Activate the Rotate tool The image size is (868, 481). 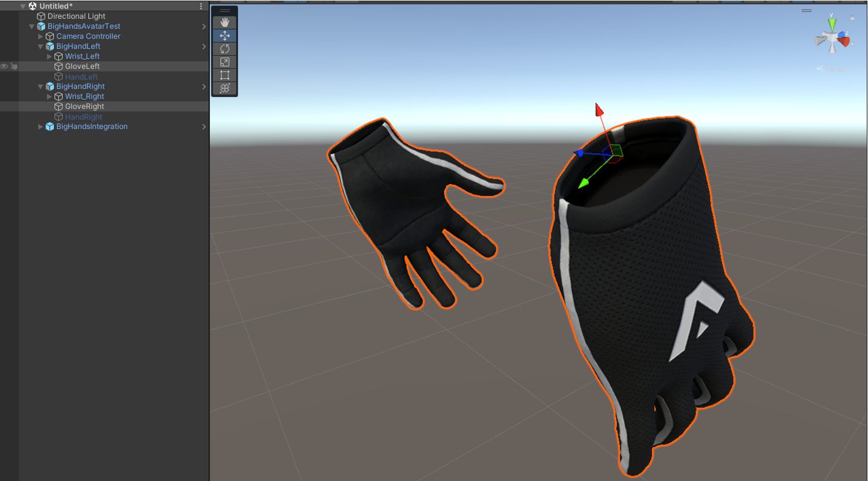point(225,49)
